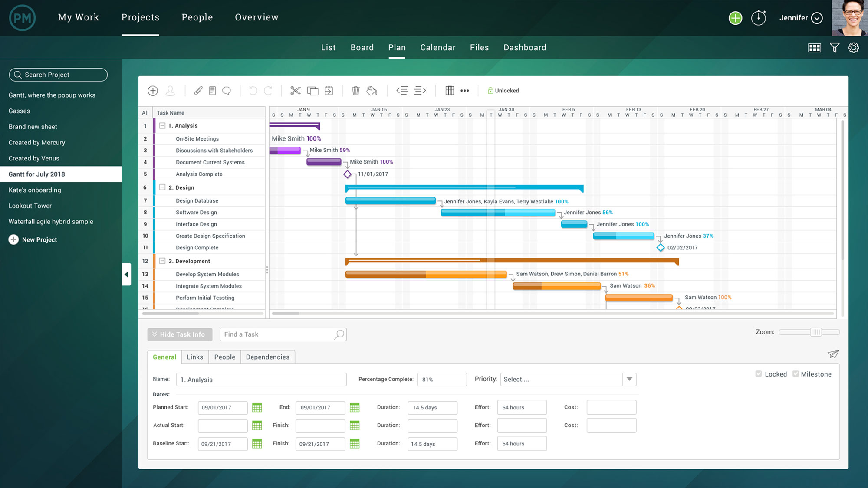Click the Tag/label icon in toolbar
The height and width of the screenshot is (488, 868).
(x=372, y=91)
